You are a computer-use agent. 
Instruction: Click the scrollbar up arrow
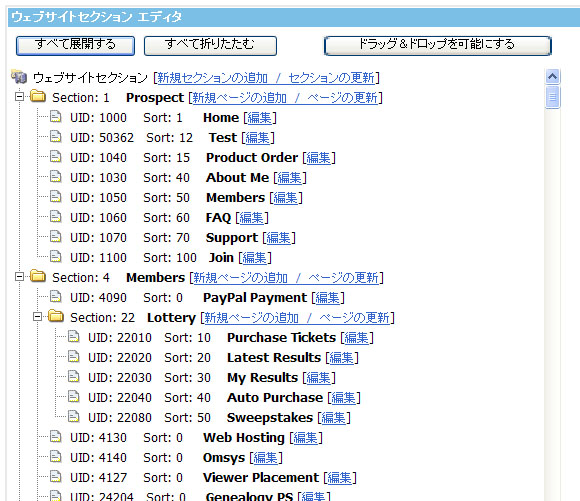553,77
